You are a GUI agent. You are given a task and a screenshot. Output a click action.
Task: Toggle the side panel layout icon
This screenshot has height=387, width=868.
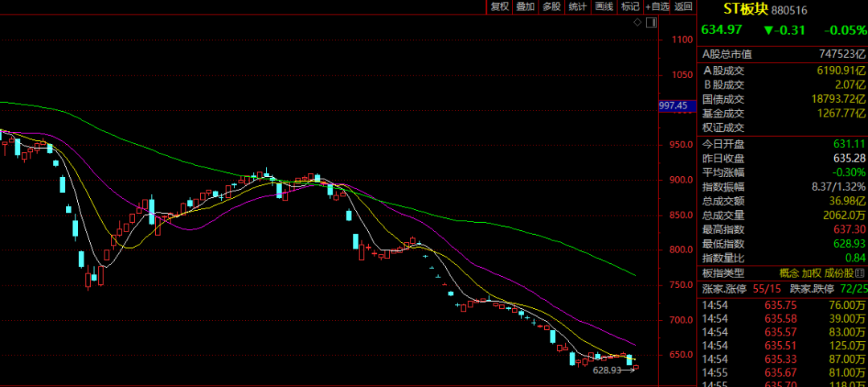[x=651, y=23]
